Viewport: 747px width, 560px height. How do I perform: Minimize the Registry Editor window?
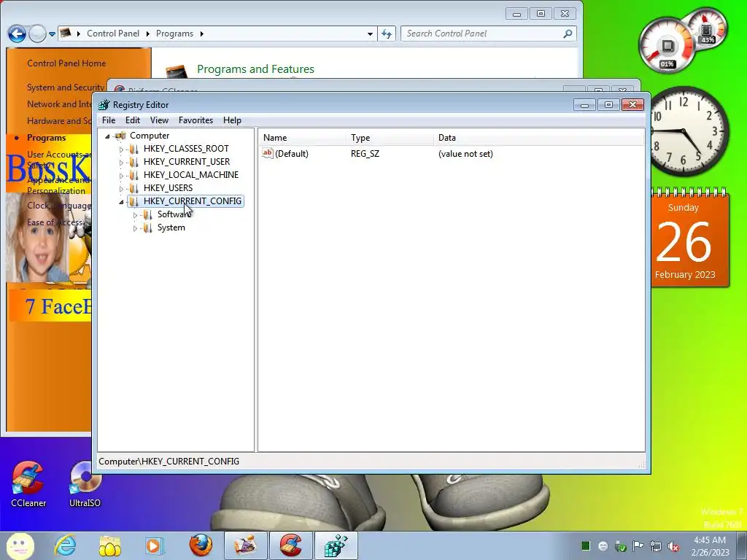click(584, 105)
